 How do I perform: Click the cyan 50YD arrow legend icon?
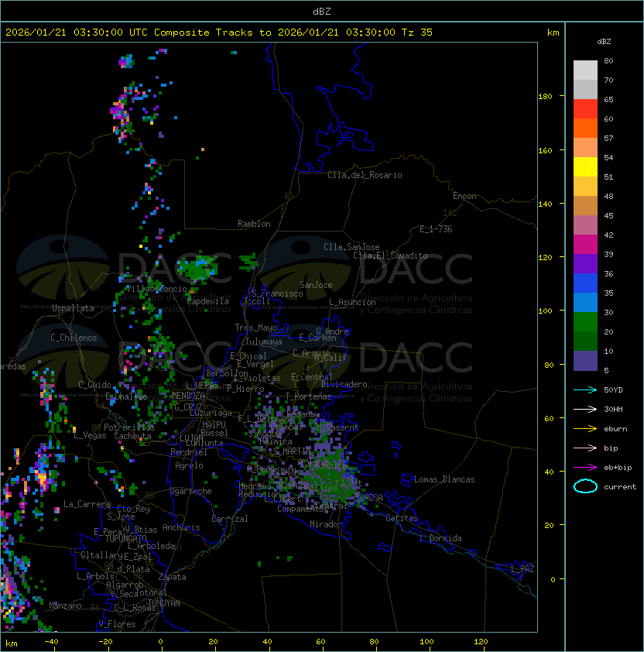[586, 390]
